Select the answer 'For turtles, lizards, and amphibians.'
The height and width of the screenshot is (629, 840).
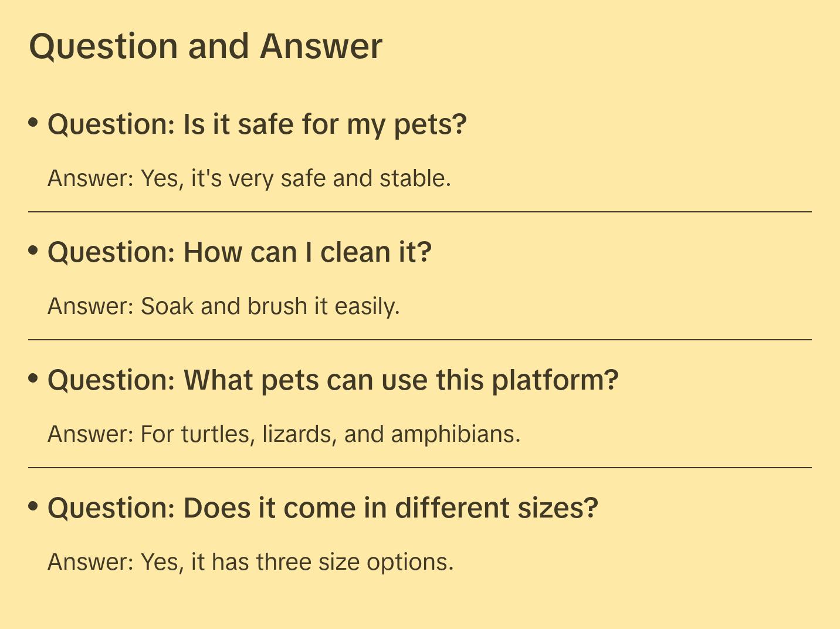(284, 434)
